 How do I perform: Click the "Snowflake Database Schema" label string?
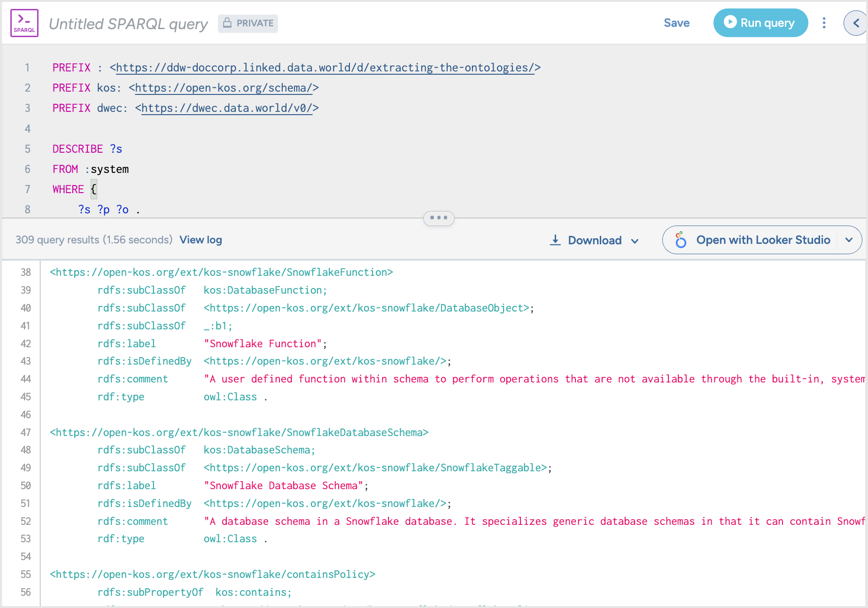[x=284, y=486]
